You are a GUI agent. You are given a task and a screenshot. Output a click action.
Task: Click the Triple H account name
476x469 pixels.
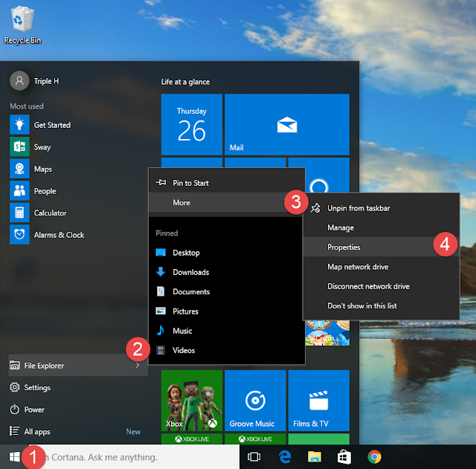(46, 81)
